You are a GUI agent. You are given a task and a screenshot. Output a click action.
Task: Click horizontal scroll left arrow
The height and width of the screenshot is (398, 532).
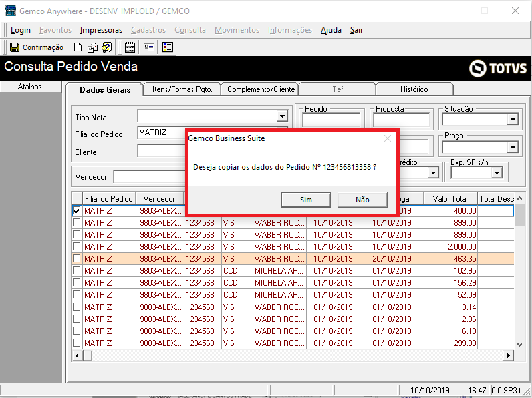tap(78, 356)
